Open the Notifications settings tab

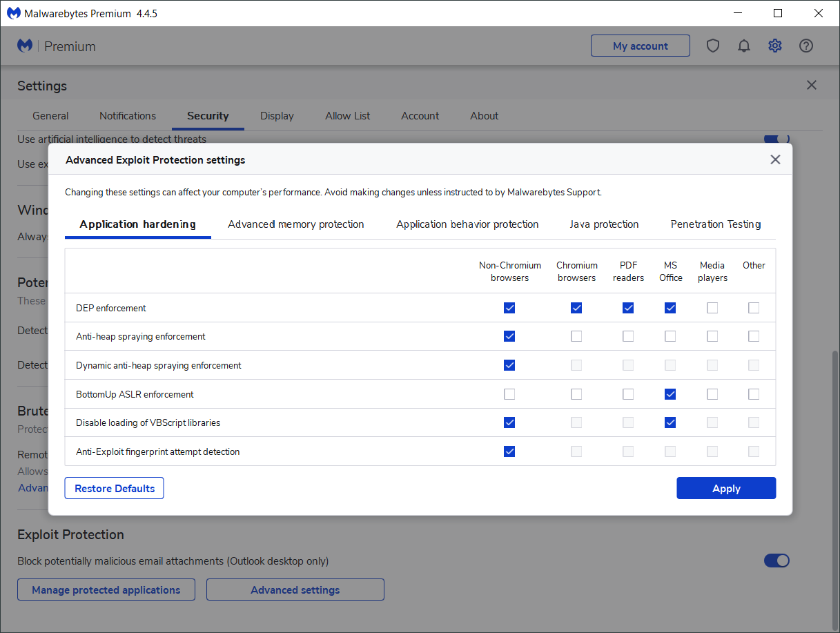pyautogui.click(x=128, y=116)
